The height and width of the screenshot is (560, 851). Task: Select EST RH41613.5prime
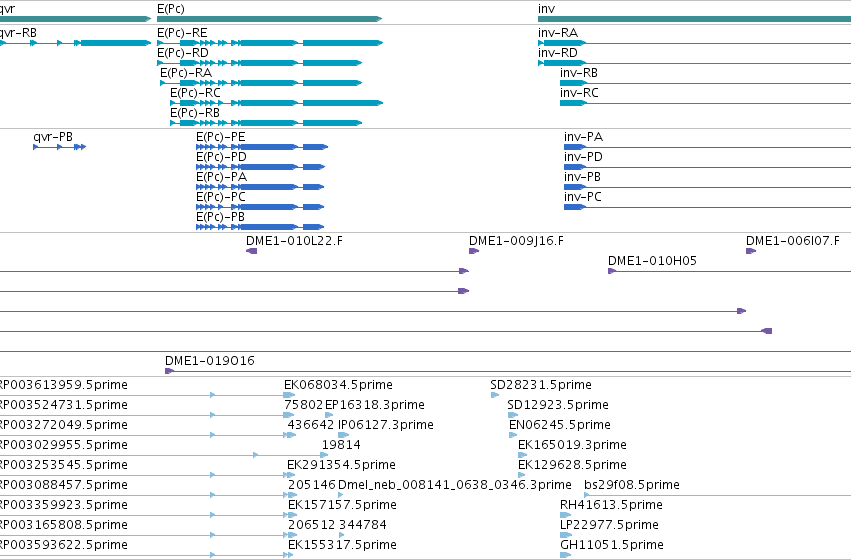coord(566,516)
